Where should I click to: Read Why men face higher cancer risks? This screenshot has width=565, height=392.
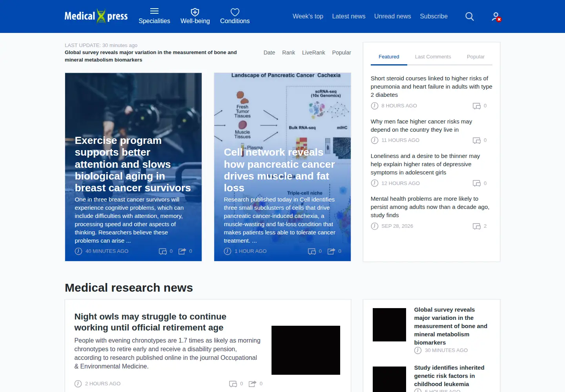click(x=421, y=125)
